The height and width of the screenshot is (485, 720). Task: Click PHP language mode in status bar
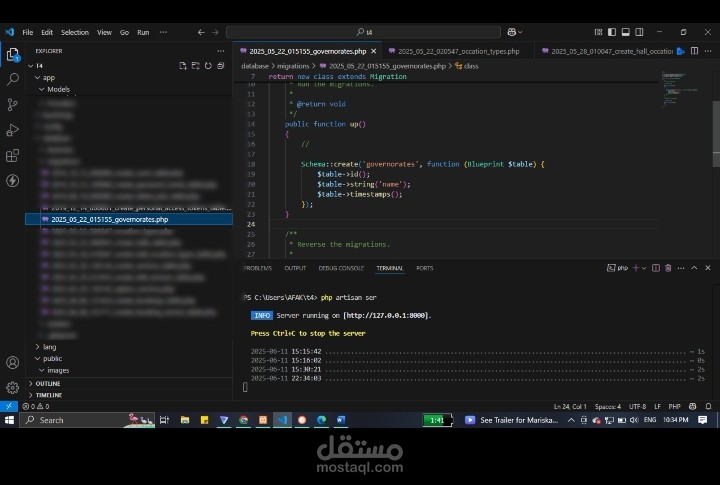[x=675, y=406]
